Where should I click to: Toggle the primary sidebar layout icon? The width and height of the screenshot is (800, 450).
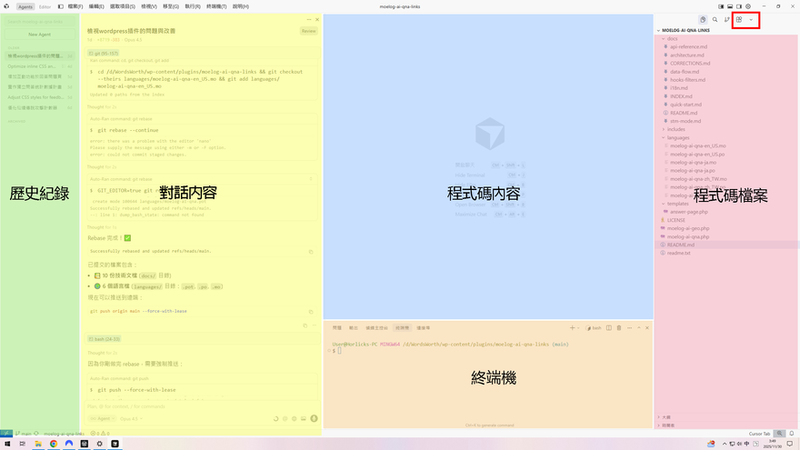coord(721,7)
